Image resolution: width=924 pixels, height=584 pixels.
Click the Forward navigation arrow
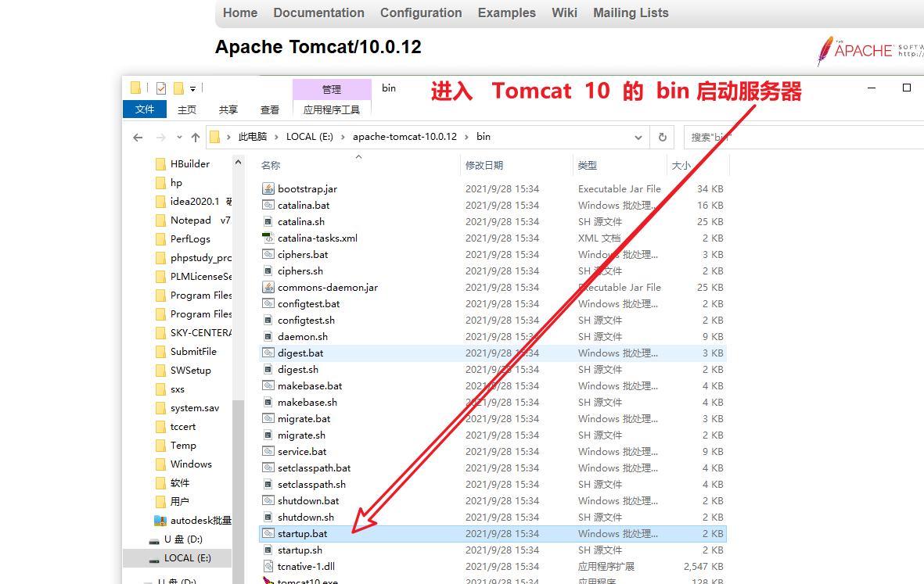[x=160, y=137]
